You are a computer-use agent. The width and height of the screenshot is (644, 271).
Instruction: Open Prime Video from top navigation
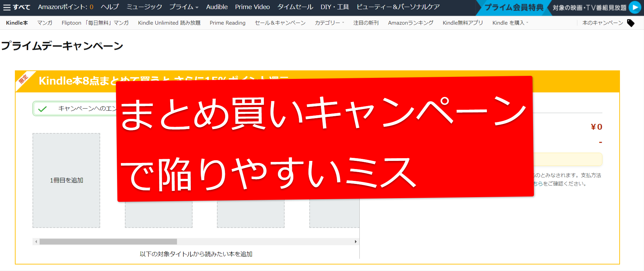tap(252, 7)
